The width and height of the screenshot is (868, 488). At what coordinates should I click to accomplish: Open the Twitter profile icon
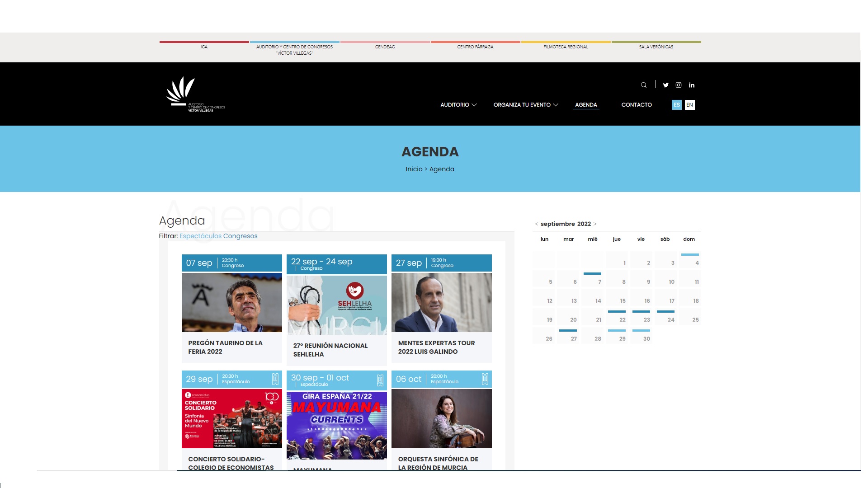tap(665, 85)
